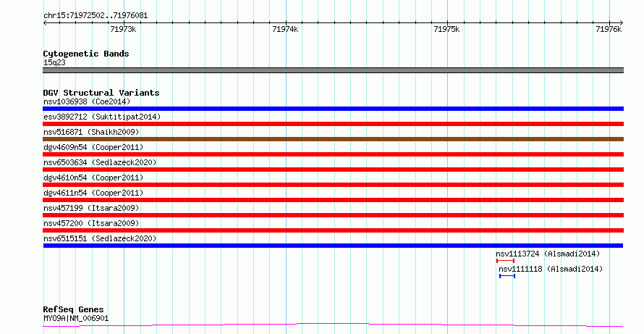
Task: Select the 15q23 band label
Action: [x=54, y=62]
